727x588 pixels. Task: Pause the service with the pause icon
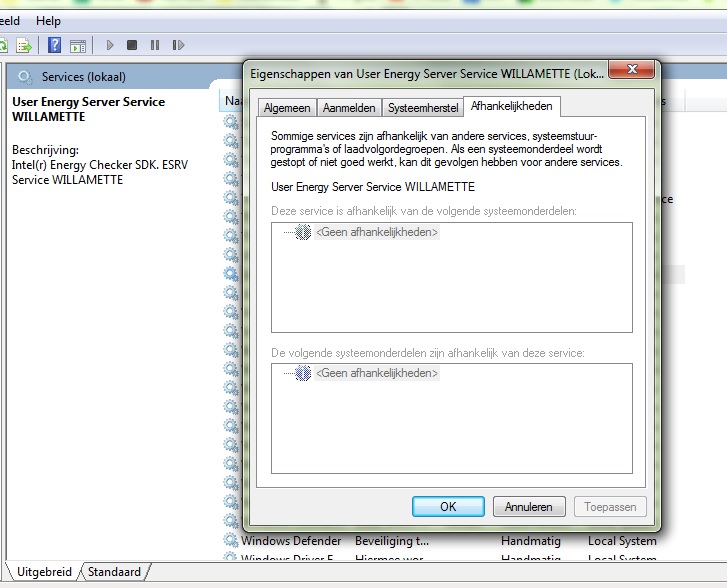pos(155,45)
